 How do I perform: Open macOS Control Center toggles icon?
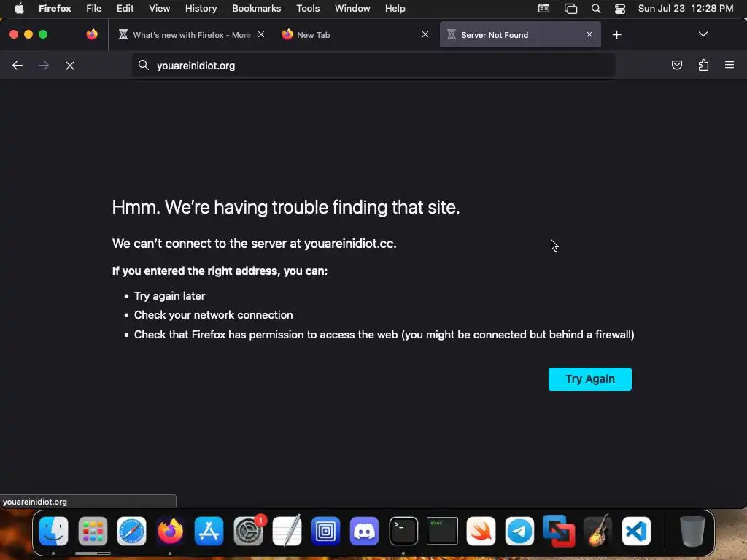point(620,8)
